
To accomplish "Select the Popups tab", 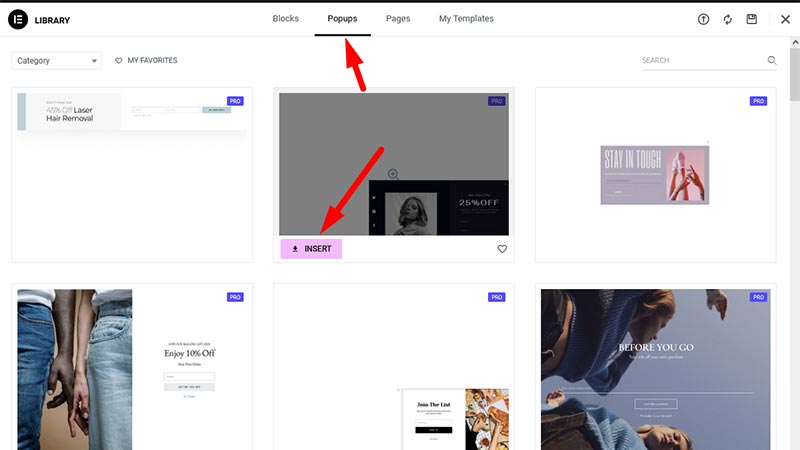I will (342, 18).
